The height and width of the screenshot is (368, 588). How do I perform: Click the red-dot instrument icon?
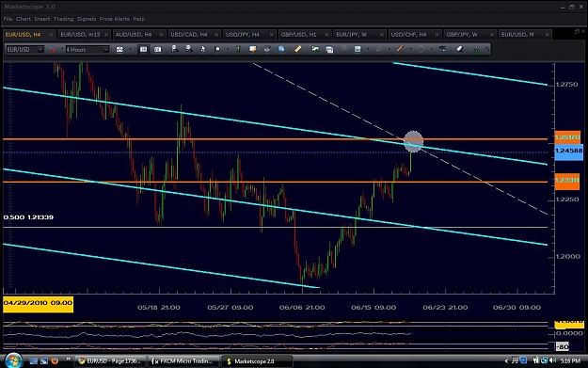click(x=52, y=49)
